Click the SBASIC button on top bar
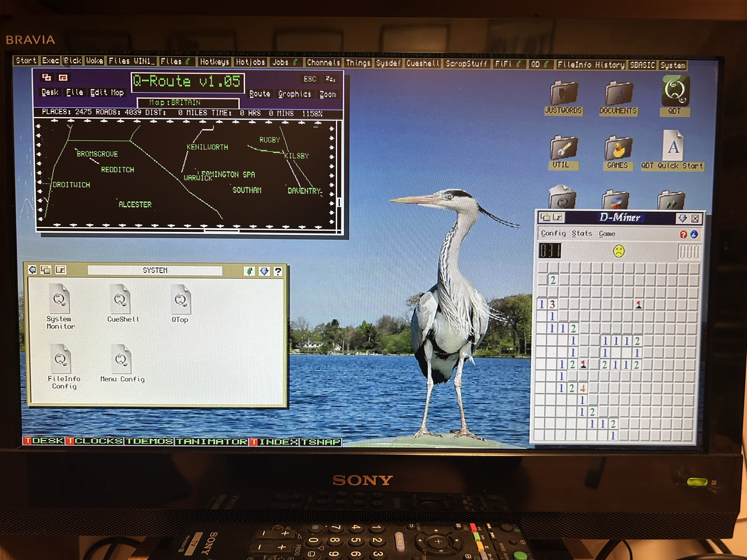747x560 pixels. point(642,65)
